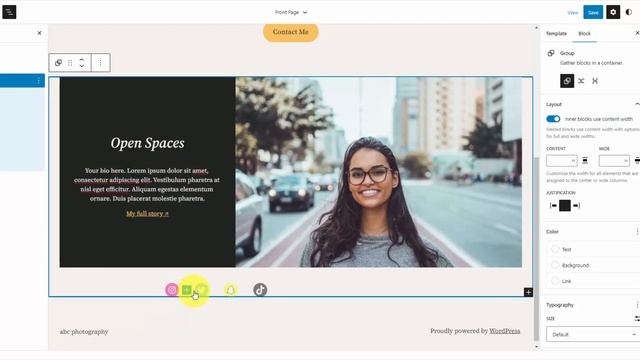The image size is (640, 360).
Task: Click the scrollbar up arrow of the canvas
Action: (x=536, y=28)
